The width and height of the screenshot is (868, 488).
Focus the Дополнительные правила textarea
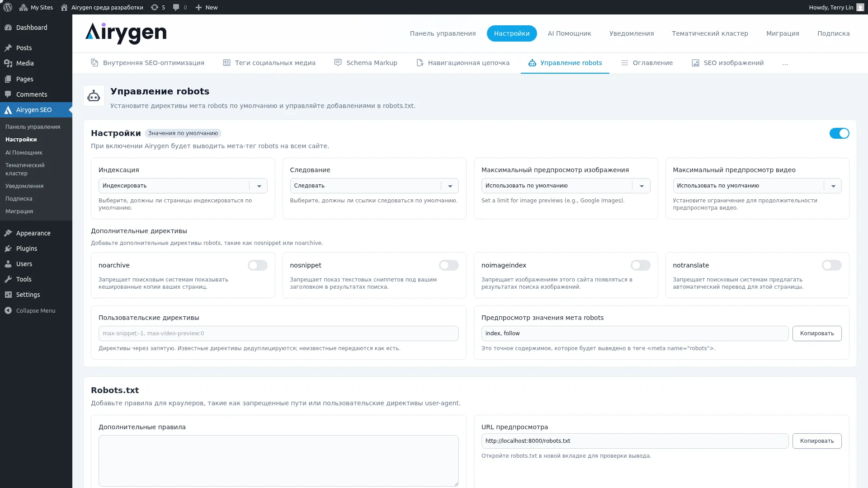click(x=278, y=461)
